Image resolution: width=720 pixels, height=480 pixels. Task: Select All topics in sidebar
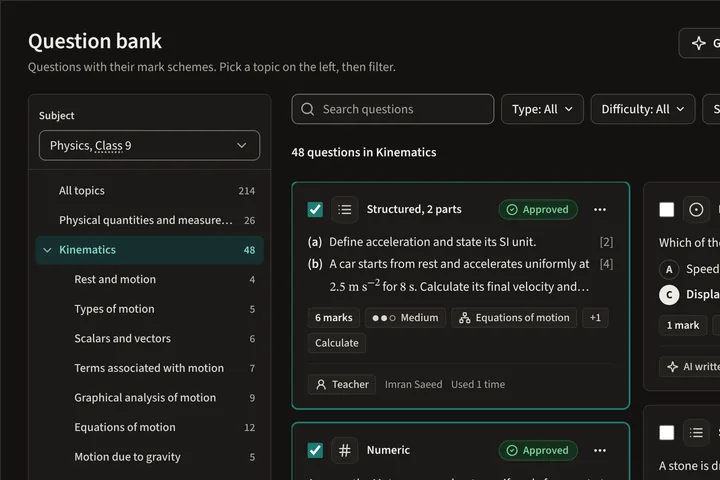point(150,191)
